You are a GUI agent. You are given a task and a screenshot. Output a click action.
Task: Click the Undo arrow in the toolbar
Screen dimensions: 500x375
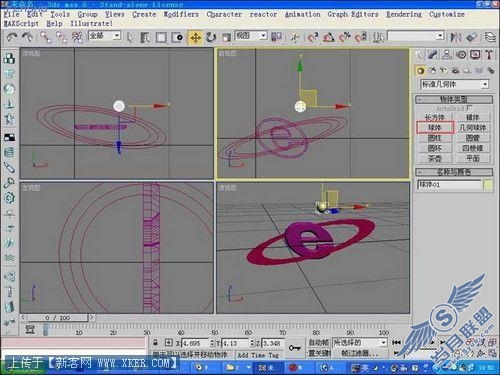[12, 37]
